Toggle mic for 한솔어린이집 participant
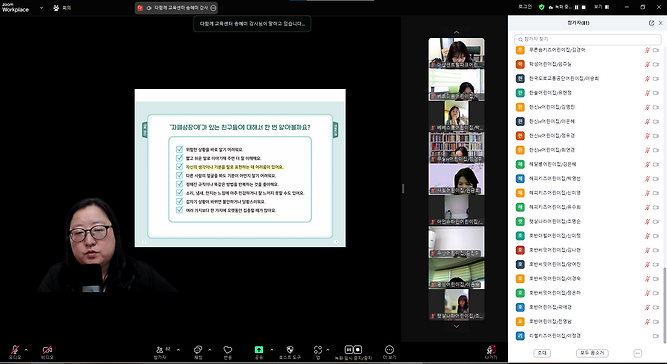 [647, 93]
